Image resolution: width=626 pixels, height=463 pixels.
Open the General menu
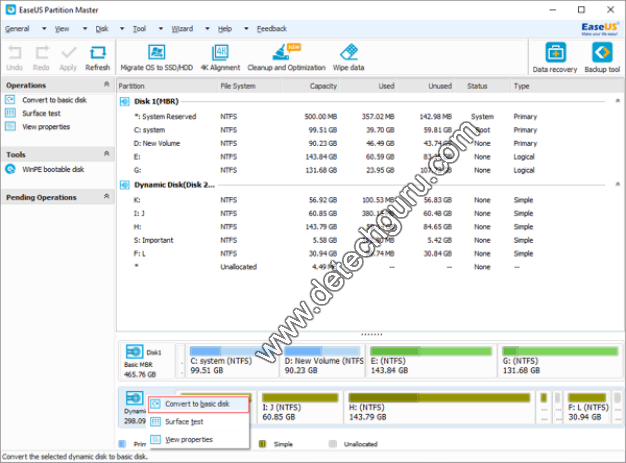coord(17,29)
